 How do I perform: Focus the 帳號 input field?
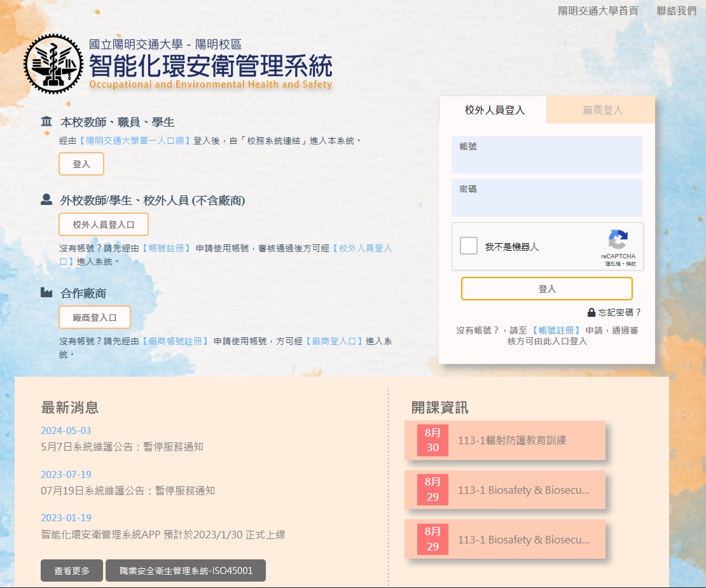tap(546, 155)
